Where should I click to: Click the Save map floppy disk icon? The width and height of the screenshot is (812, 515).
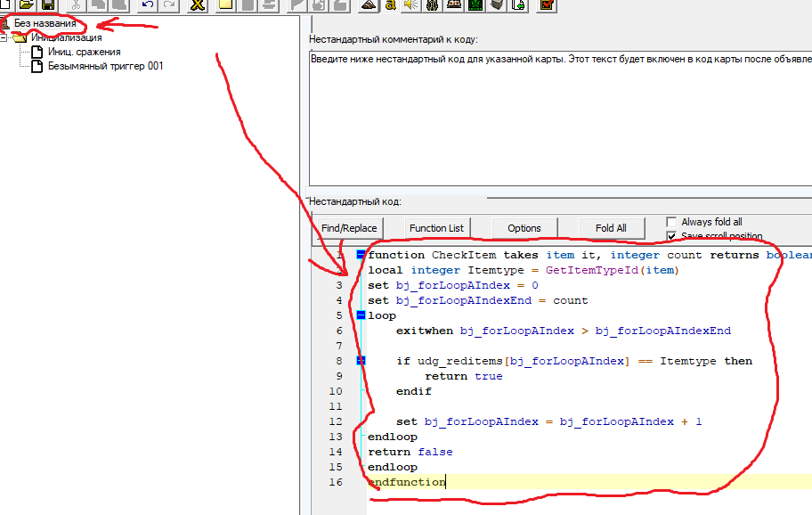pos(48,4)
